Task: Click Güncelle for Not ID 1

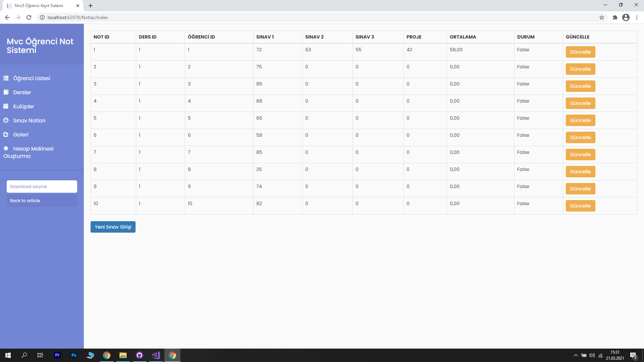Action: click(580, 52)
